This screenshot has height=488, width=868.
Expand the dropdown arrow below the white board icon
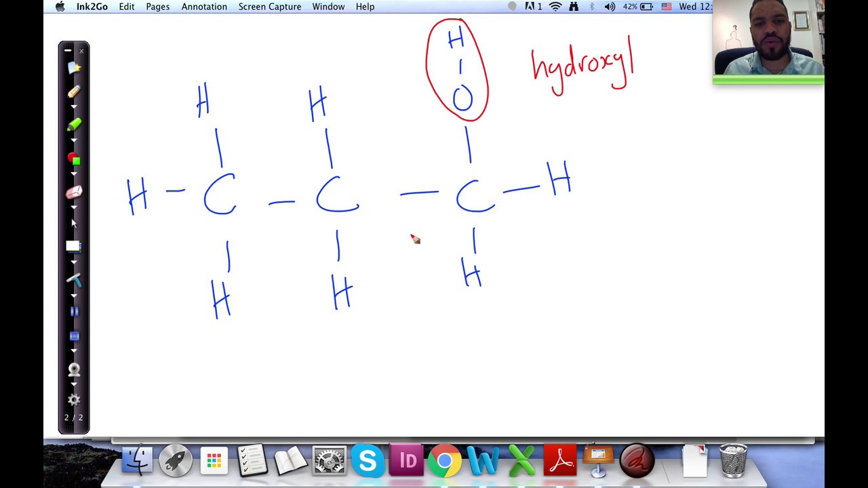click(74, 262)
